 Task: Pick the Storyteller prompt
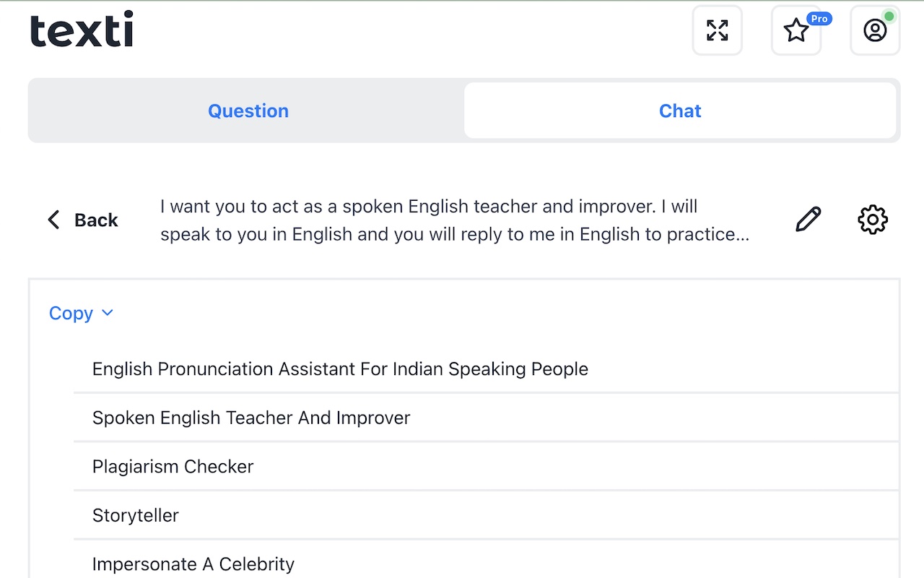click(136, 515)
